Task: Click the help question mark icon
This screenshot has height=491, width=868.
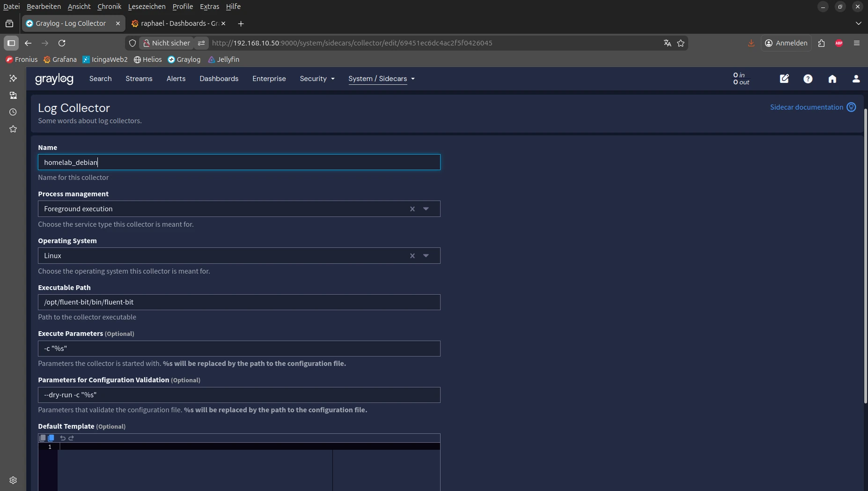Action: [808, 79]
